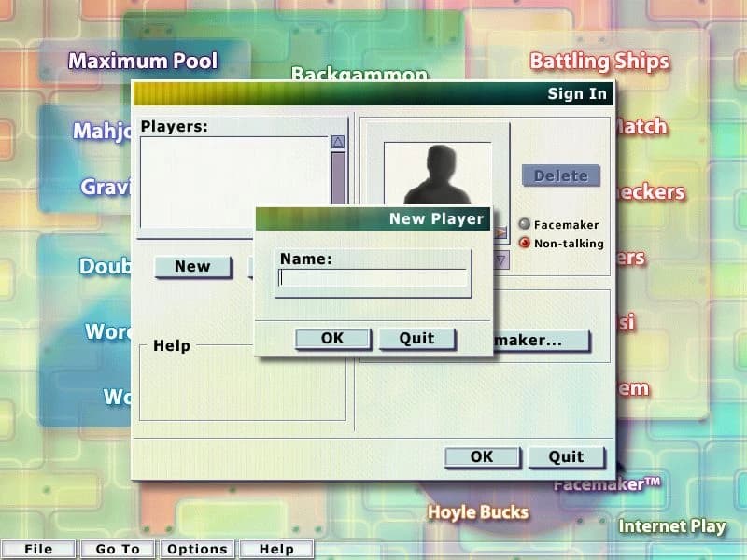
Task: Click the up arrow beside the face portrait
Action: point(500,230)
